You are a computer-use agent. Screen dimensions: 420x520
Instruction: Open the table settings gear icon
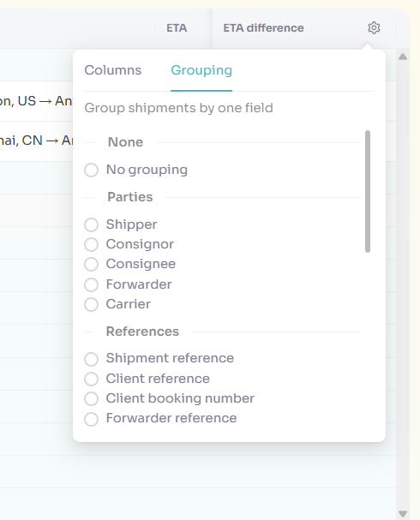coord(374,28)
